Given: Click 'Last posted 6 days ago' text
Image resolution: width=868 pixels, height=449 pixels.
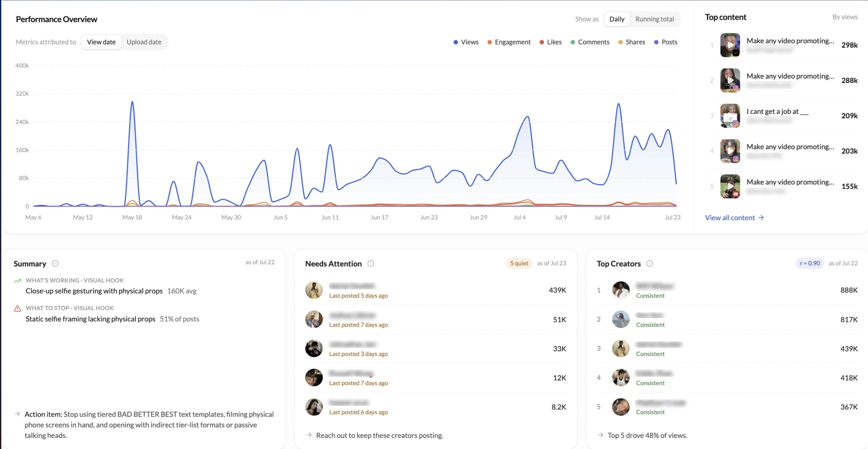Looking at the screenshot, I should click(358, 412).
